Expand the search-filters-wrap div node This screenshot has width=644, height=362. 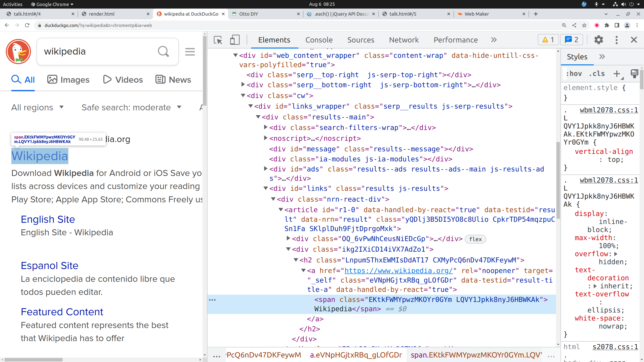click(266, 127)
